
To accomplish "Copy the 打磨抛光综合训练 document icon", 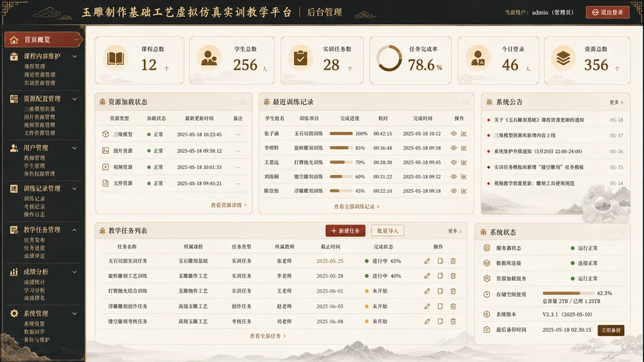I will [440, 291].
